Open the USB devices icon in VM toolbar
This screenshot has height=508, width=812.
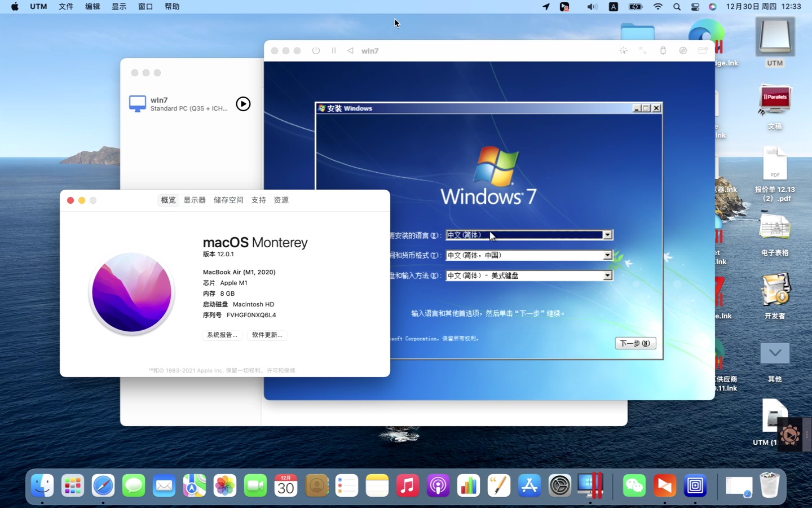click(x=663, y=51)
